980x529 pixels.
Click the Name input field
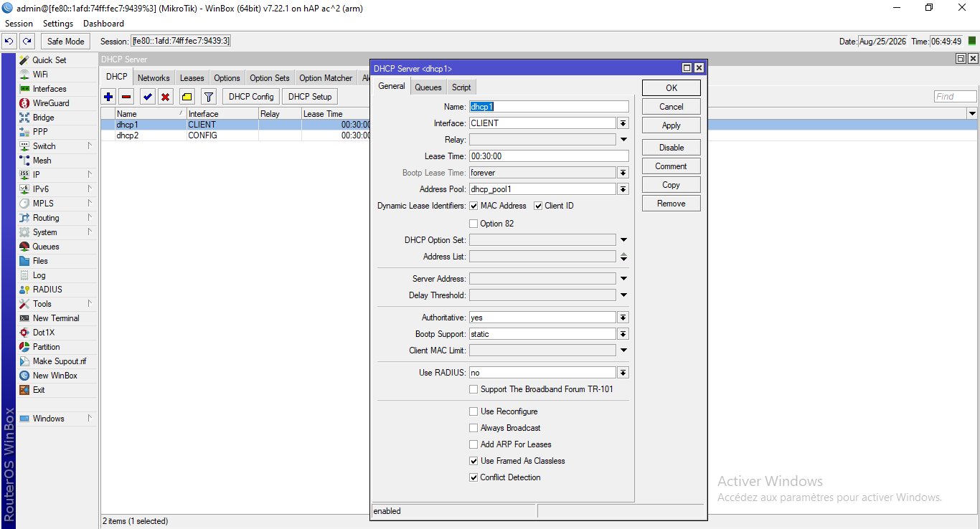[x=549, y=107]
